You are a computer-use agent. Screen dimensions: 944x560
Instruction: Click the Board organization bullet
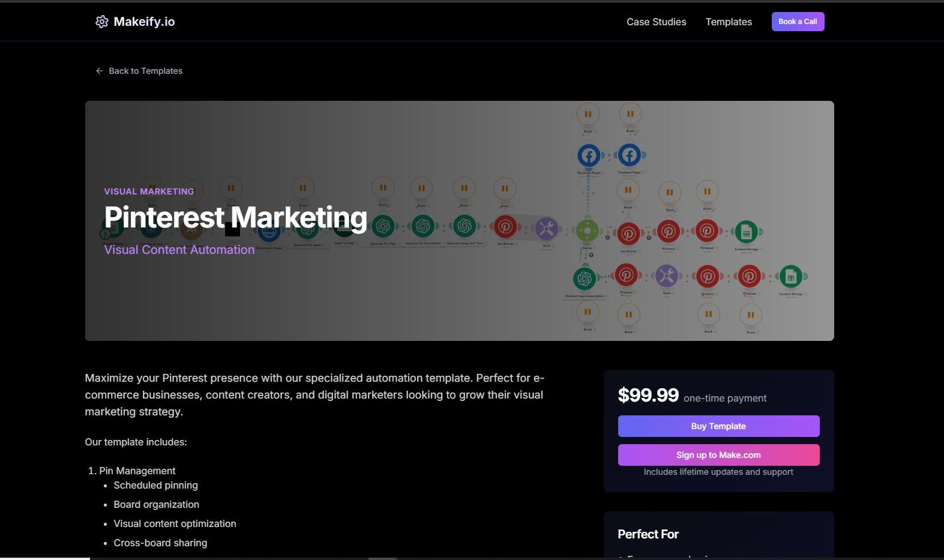click(x=156, y=504)
